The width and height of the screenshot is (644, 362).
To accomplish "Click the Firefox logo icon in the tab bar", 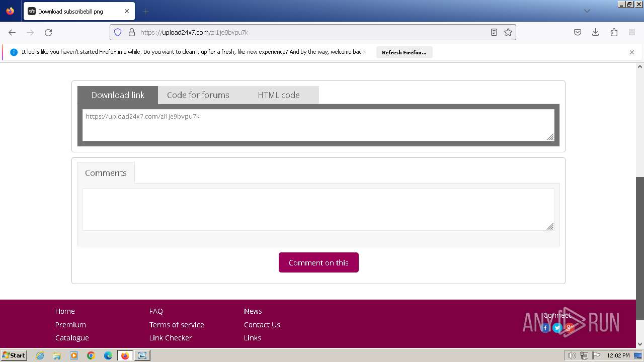I will click(10, 11).
